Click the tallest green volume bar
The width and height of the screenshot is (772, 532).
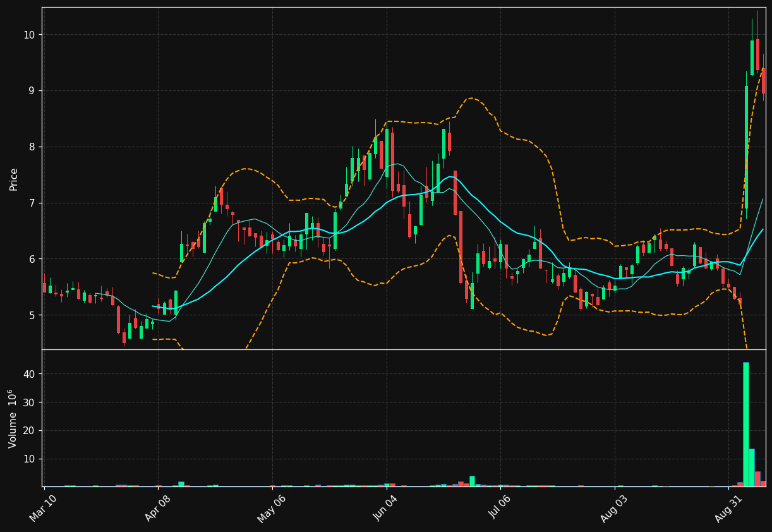(746, 424)
